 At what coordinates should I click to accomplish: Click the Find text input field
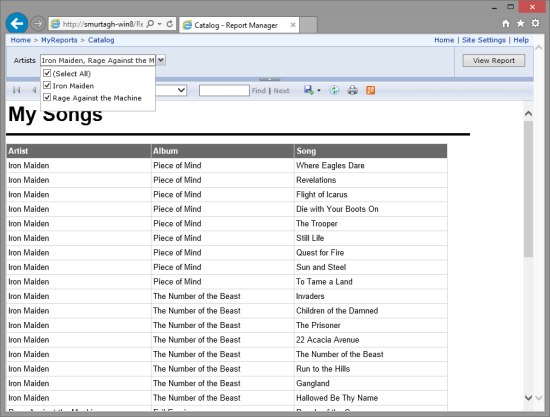click(224, 90)
